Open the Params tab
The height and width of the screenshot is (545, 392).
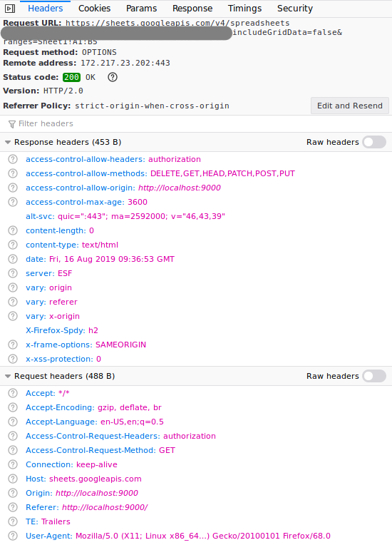click(x=141, y=9)
